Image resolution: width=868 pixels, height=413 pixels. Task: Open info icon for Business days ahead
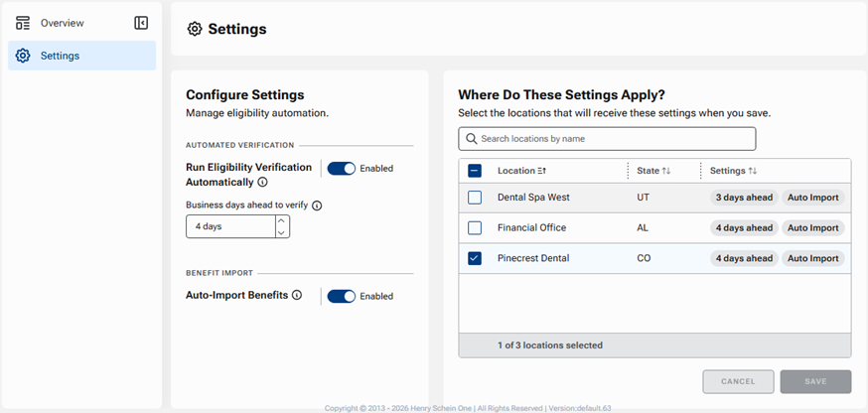tap(317, 206)
